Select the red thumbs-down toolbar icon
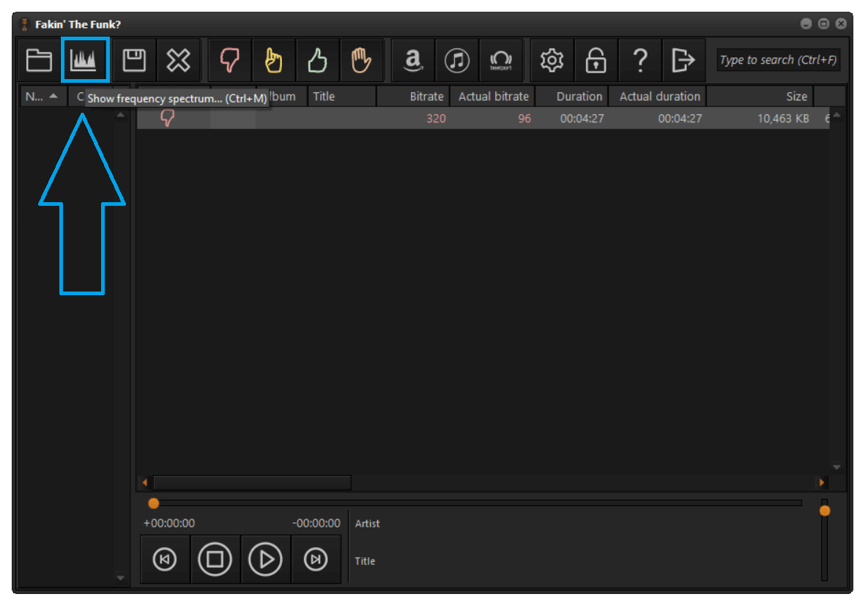Image resolution: width=868 pixels, height=605 pixels. pyautogui.click(x=229, y=60)
